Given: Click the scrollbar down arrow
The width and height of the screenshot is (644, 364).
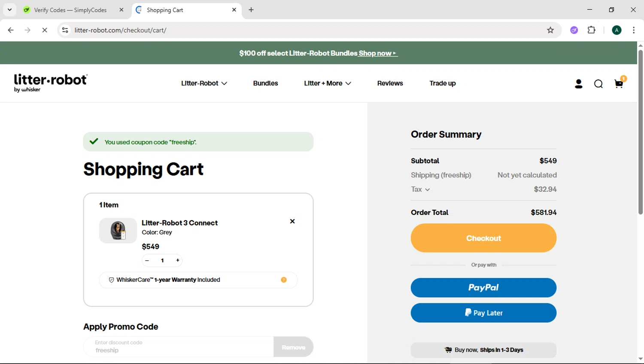Looking at the screenshot, I should click(640, 359).
